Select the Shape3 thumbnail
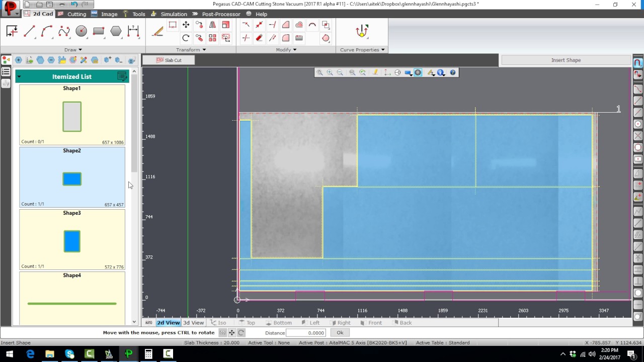 coord(72,239)
